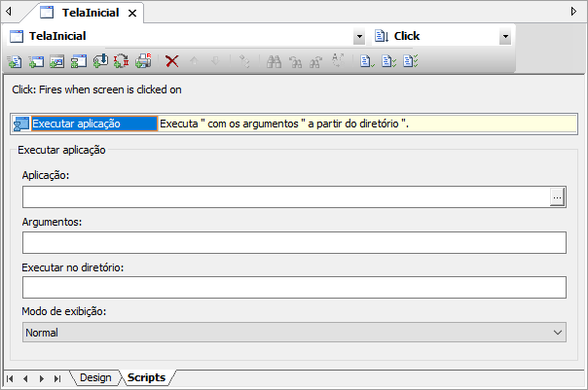This screenshot has height=390, width=588.
Task: Open the Click event dropdown
Action: 505,37
